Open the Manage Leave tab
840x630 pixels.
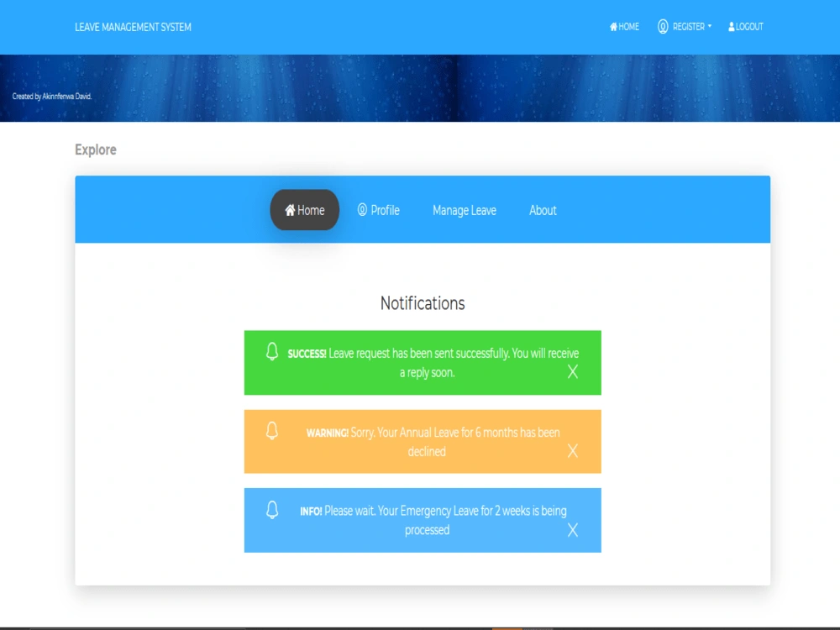[465, 211]
